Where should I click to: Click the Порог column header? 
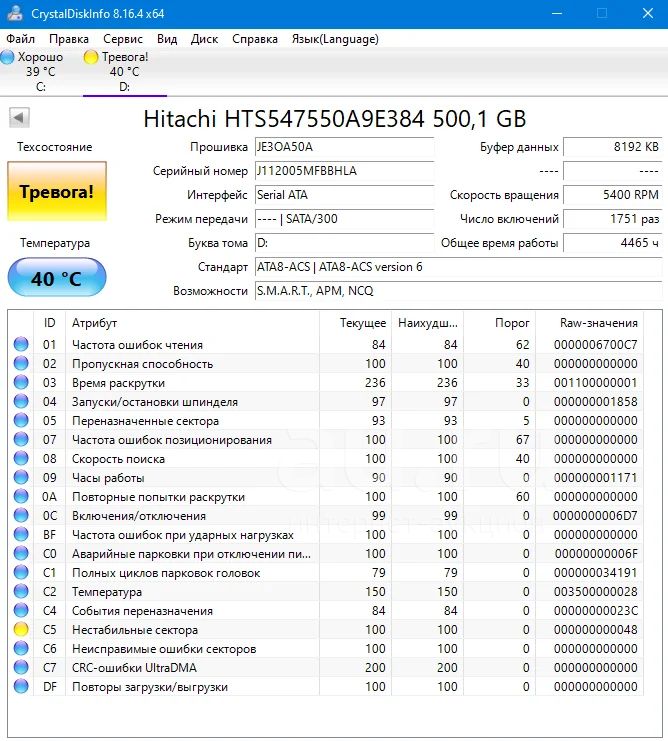coord(500,323)
